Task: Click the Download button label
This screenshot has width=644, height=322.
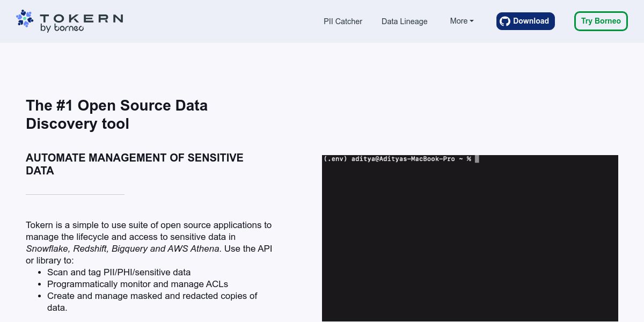Action: click(531, 21)
